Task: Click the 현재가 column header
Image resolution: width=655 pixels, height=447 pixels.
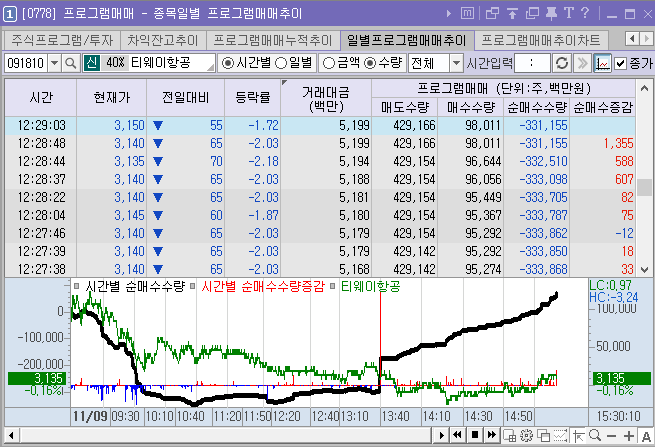Action: tap(112, 97)
